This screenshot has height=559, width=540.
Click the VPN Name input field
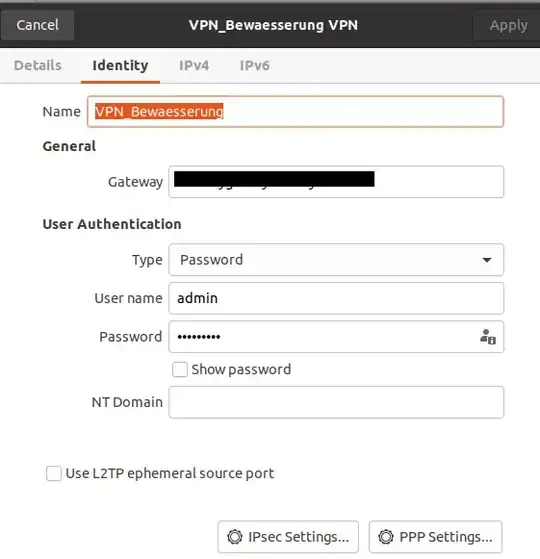point(295,112)
